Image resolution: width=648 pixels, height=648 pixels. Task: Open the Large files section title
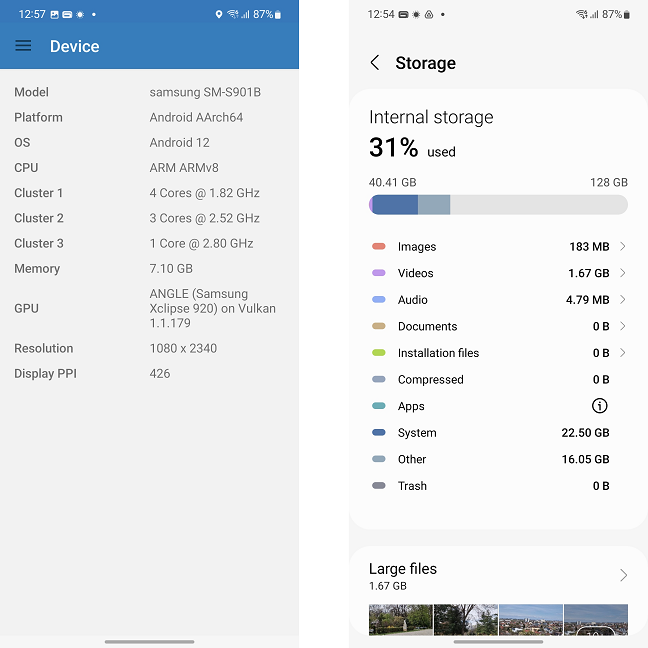(403, 569)
